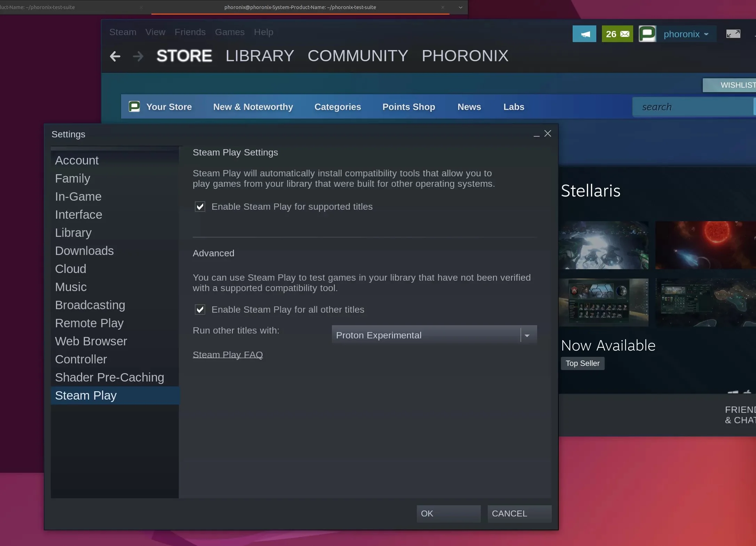Open the PHORONIX profile section
This screenshot has height=546, width=756.
[465, 56]
